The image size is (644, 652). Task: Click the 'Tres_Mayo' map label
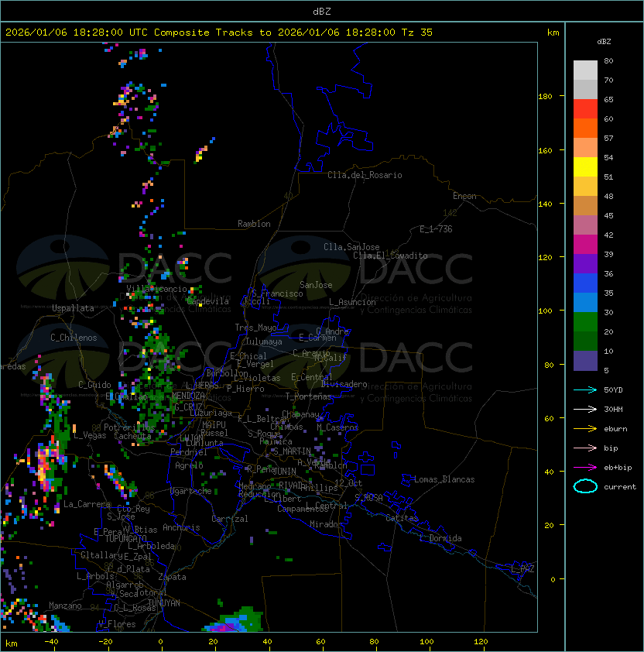point(255,328)
